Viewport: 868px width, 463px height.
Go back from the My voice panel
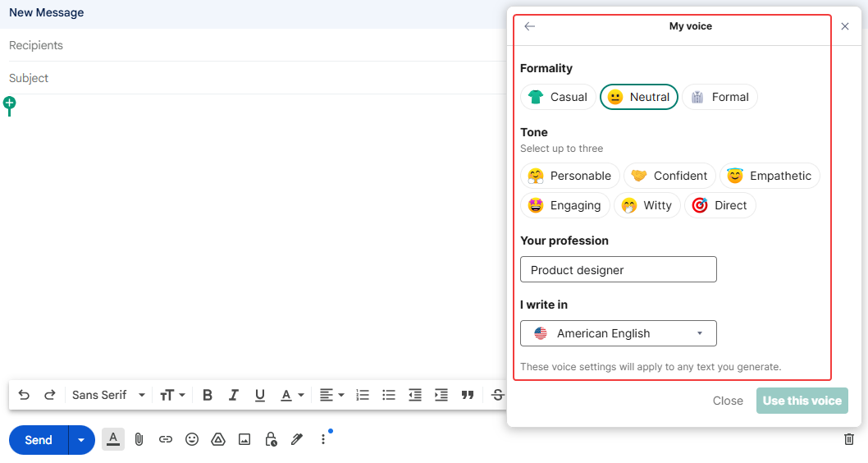530,26
